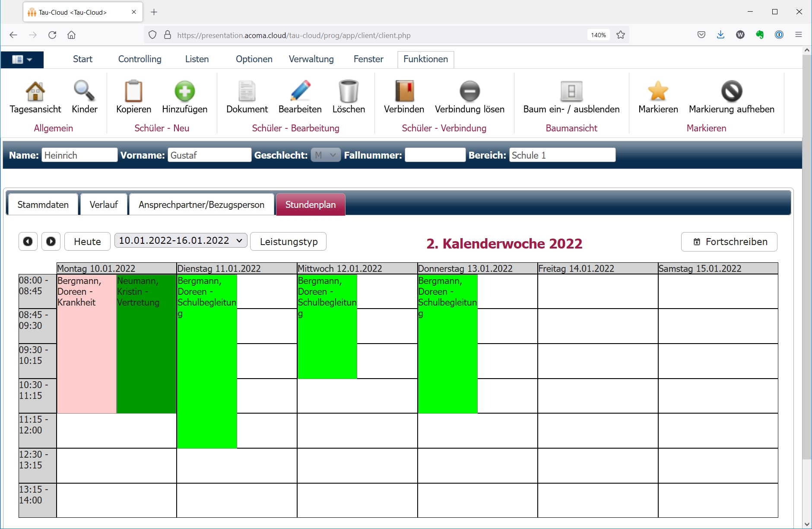
Task: Click the browser address bar URL
Action: (x=294, y=35)
